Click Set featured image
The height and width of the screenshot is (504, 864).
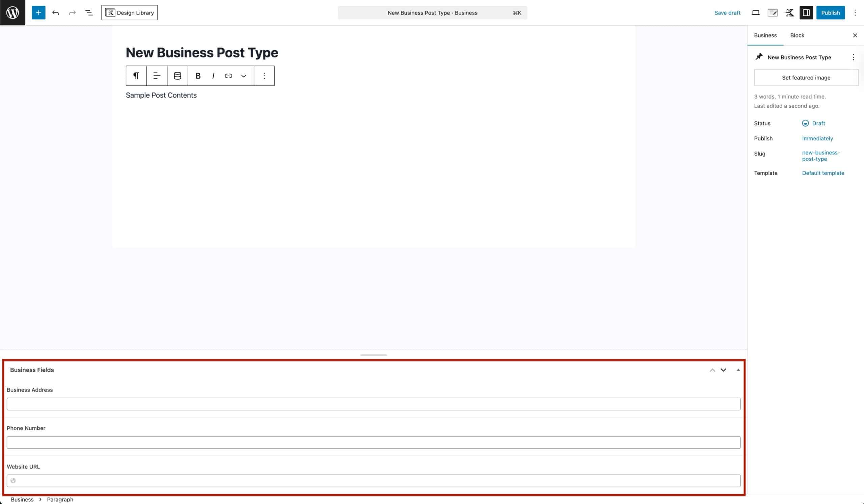(806, 78)
